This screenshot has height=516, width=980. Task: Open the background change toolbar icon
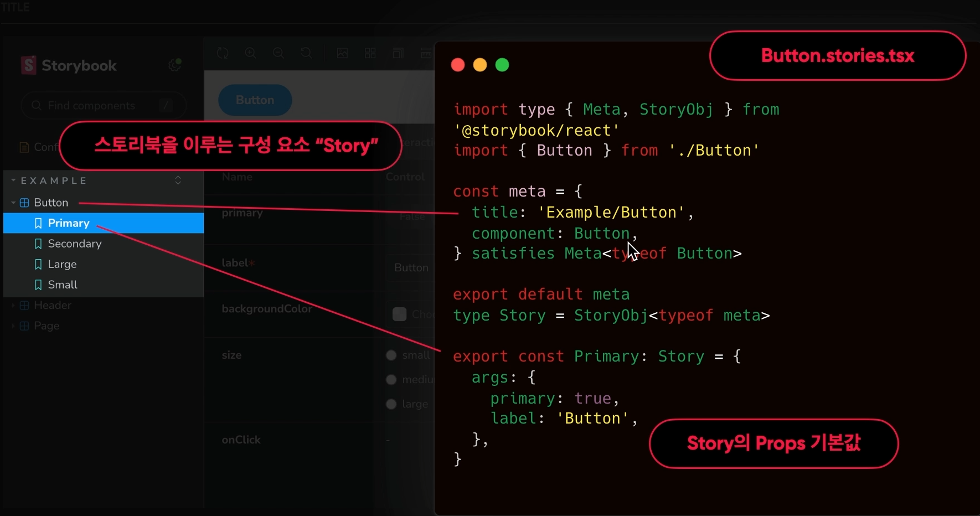343,53
